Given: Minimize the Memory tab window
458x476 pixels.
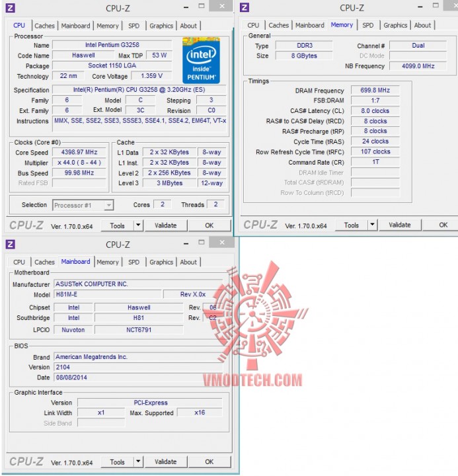Looking at the screenshot, I should 420,7.
